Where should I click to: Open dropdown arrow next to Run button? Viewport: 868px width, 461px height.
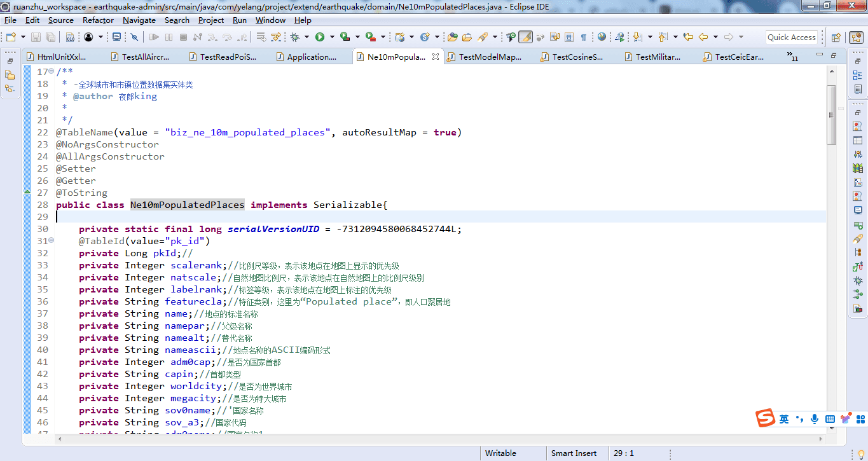332,38
